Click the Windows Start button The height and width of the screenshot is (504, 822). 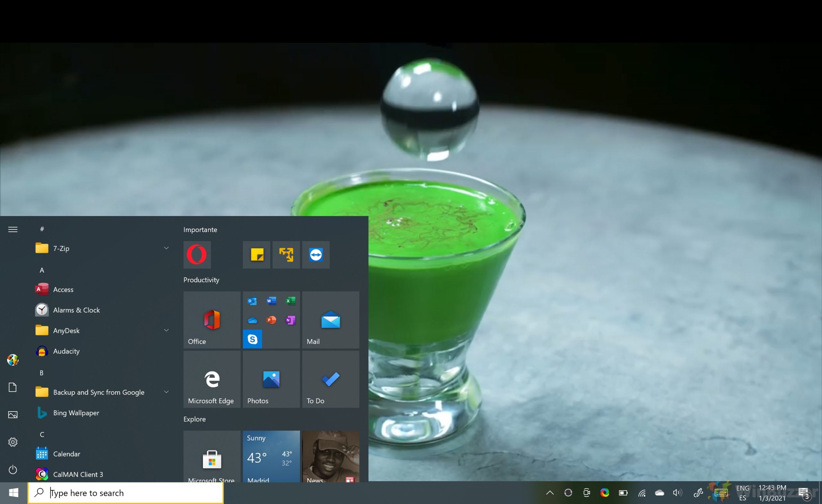[x=14, y=493]
